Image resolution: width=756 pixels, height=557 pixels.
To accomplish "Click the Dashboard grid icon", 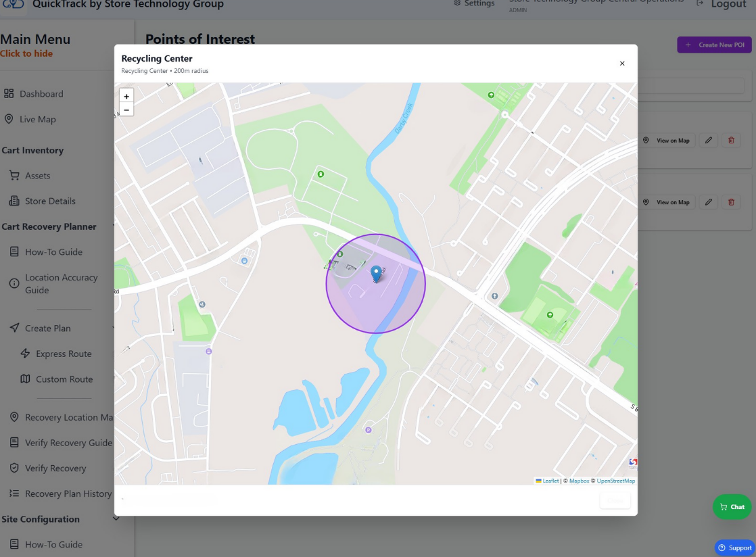I will (9, 93).
